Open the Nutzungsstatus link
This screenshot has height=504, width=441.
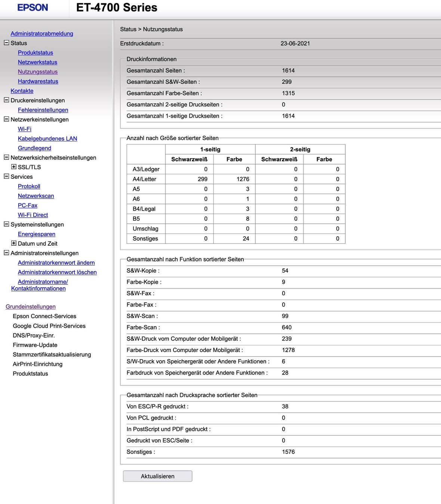pyautogui.click(x=38, y=72)
